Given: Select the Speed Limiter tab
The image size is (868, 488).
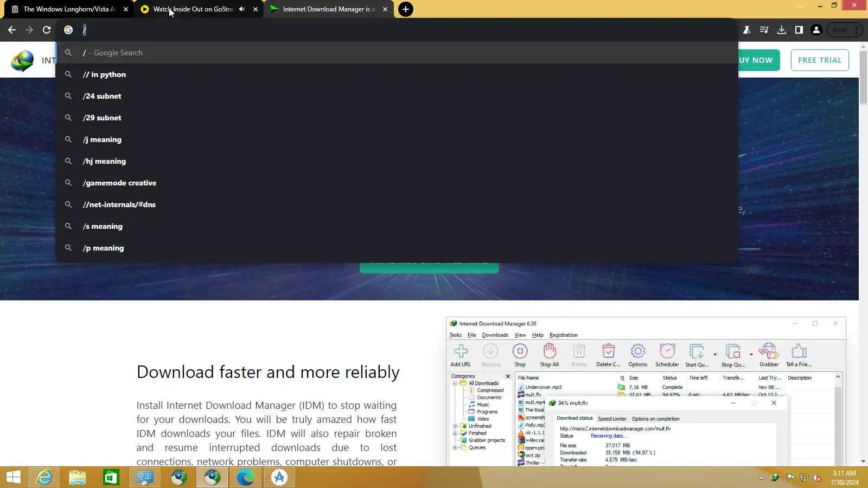Looking at the screenshot, I should pos(612,419).
